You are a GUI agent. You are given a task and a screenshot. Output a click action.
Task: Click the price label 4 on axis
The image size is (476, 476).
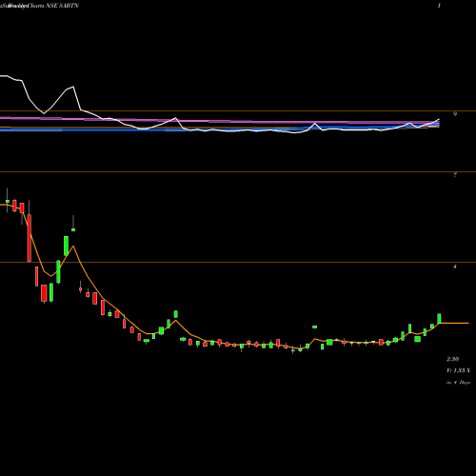(x=455, y=267)
